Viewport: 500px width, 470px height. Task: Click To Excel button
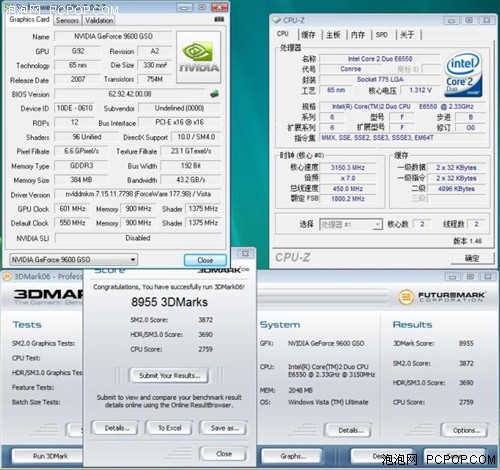click(x=170, y=428)
